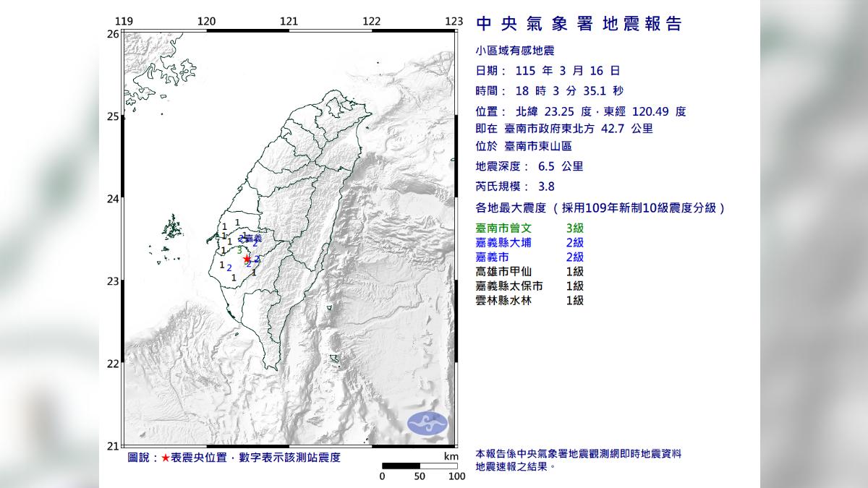868x488 pixels.
Task: Select the intensity 1 marker near the coastline
Action: [x=224, y=236]
